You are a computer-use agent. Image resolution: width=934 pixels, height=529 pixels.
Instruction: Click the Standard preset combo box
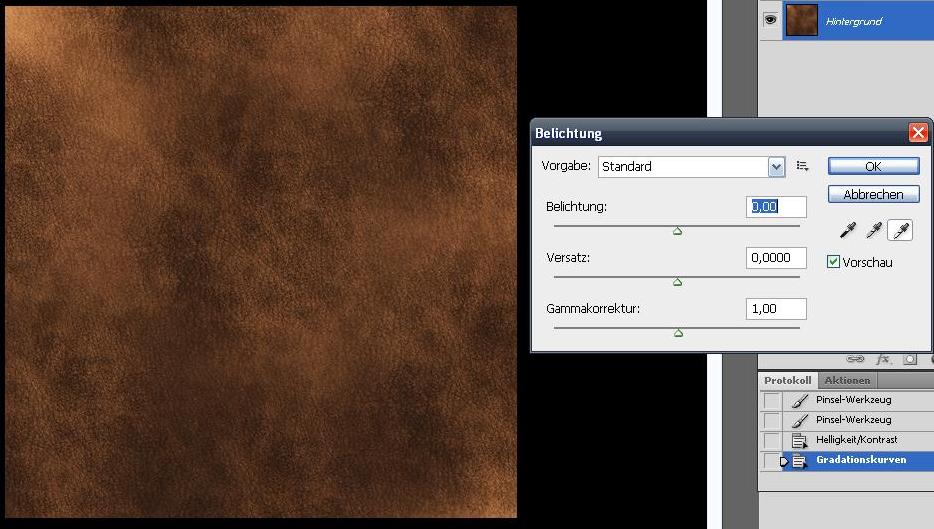692,167
